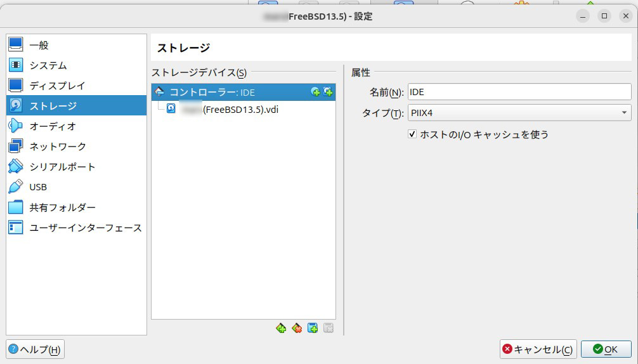Screen dimensions: 638x364
Task: Click the 共有フォルダー folder icon
Action: (x=16, y=207)
